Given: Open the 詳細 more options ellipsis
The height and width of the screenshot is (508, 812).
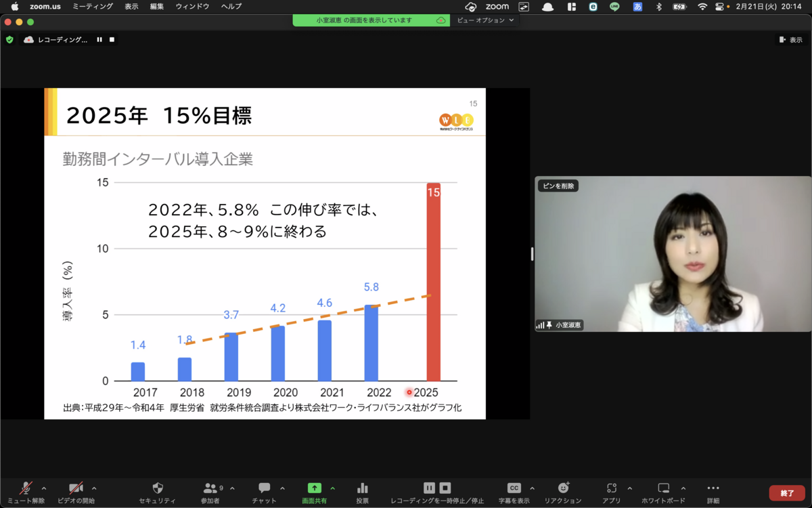Looking at the screenshot, I should click(713, 492).
